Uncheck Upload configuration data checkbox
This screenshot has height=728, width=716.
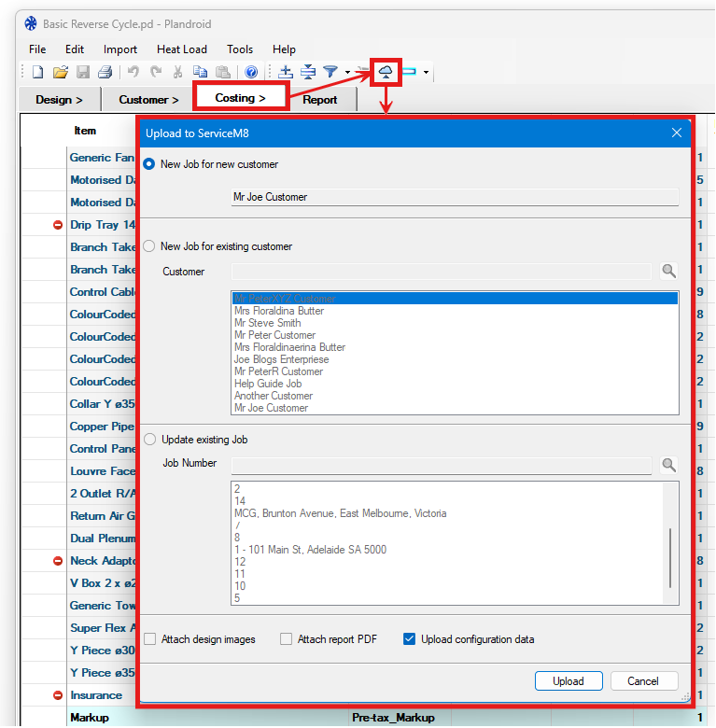coord(409,639)
